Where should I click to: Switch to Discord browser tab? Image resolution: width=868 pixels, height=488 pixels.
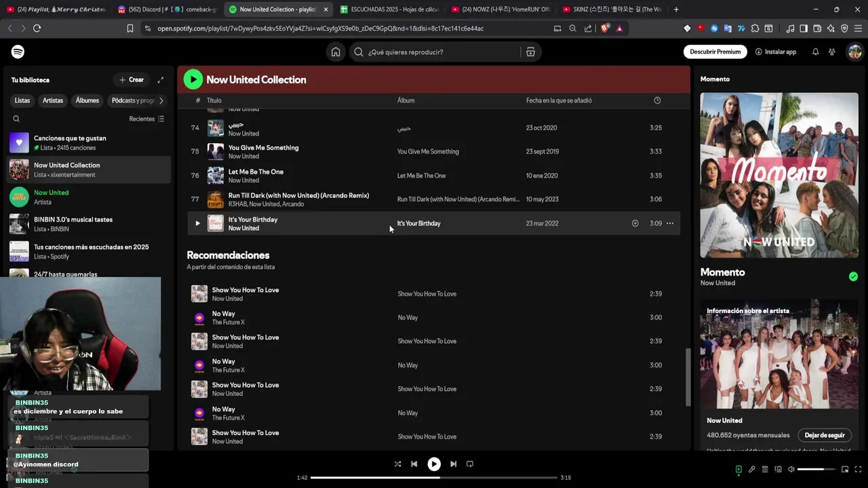167,9
